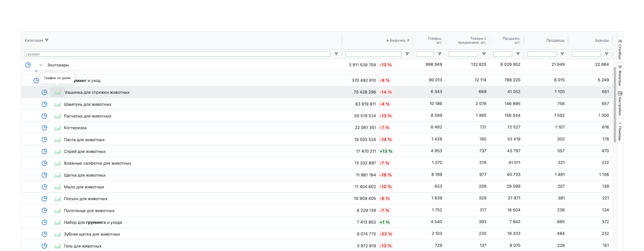644x251 pixels.
Task: Click filter icon next to Продавцы filter box
Action: tap(562, 54)
